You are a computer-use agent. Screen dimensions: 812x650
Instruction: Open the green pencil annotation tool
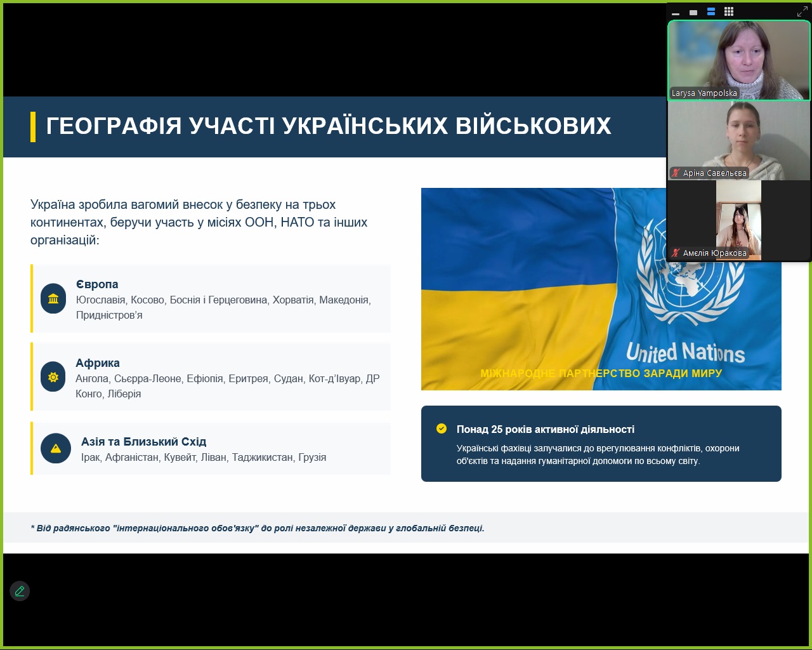[20, 591]
